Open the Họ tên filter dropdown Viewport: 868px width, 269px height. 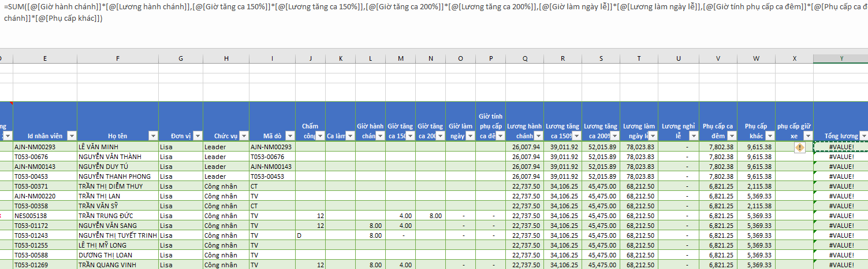tap(153, 136)
